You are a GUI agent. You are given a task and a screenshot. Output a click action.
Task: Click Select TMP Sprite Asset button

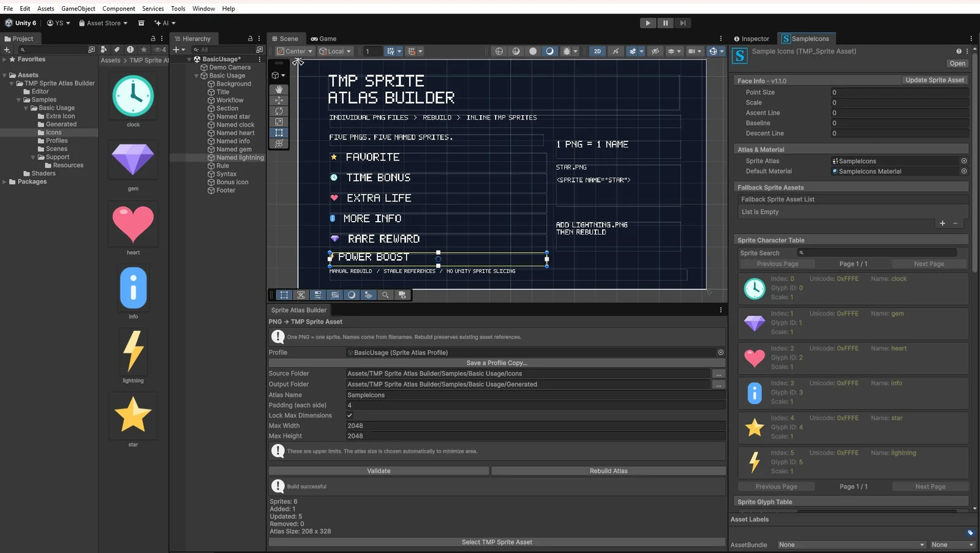pos(497,542)
